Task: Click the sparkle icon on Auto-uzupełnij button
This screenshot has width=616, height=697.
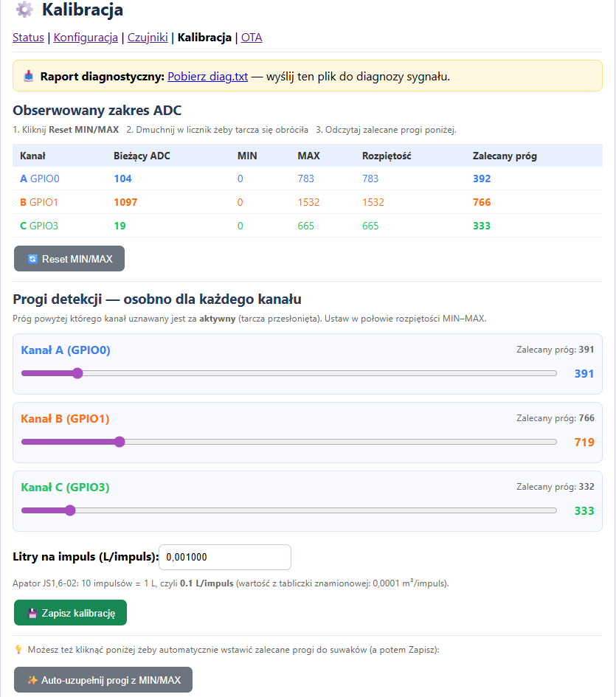Action: (x=32, y=680)
